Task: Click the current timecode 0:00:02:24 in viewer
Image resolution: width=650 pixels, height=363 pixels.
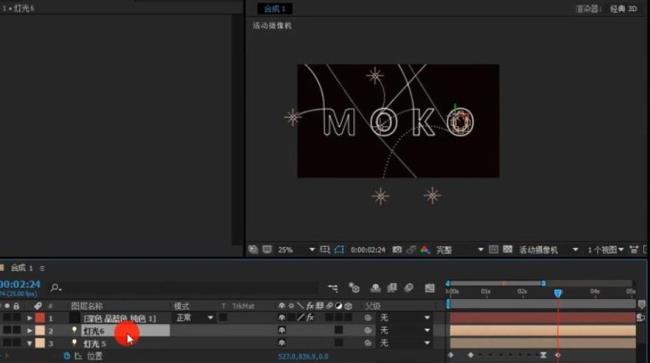Action: pyautogui.click(x=368, y=250)
